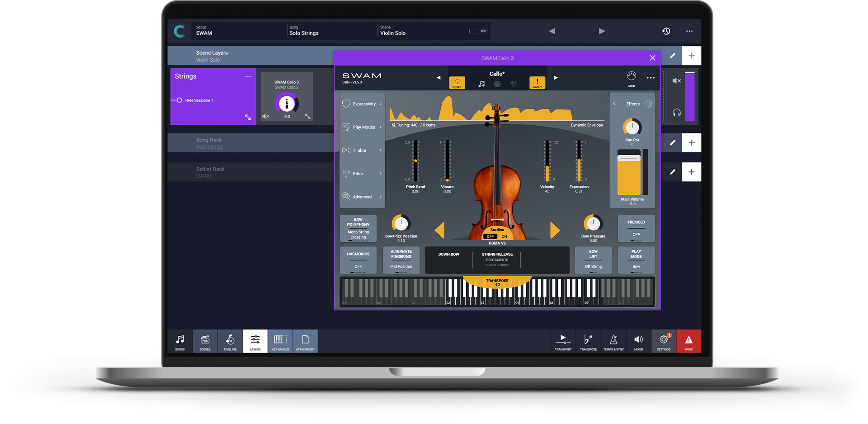The image size is (868, 424).
Task: Select the music note view icon in SWAM
Action: click(x=481, y=84)
